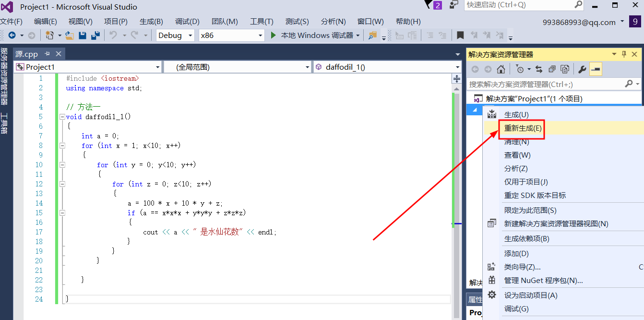Image resolution: width=644 pixels, height=320 pixels.
Task: Select 生成(U) in the context menu
Action: (516, 115)
